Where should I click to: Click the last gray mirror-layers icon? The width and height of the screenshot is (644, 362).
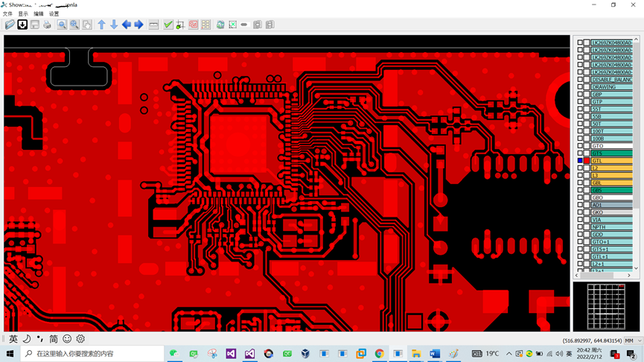pos(270,25)
